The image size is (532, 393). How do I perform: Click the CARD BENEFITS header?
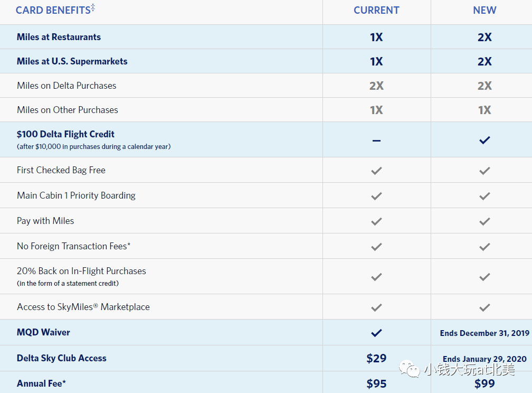coord(55,10)
